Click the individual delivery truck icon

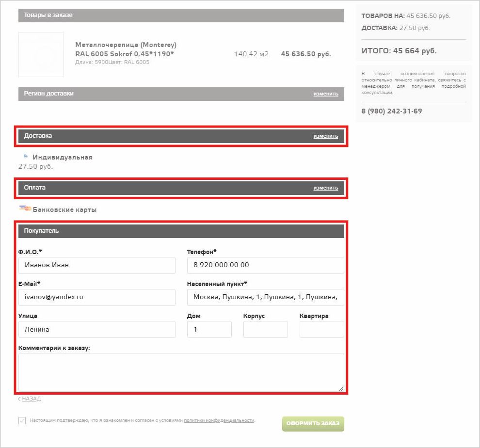[x=26, y=157]
